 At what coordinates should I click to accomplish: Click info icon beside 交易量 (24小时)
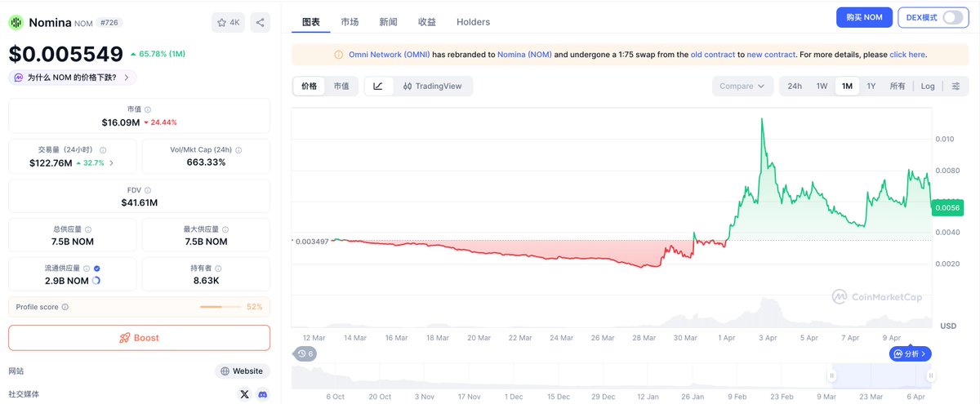coord(103,150)
